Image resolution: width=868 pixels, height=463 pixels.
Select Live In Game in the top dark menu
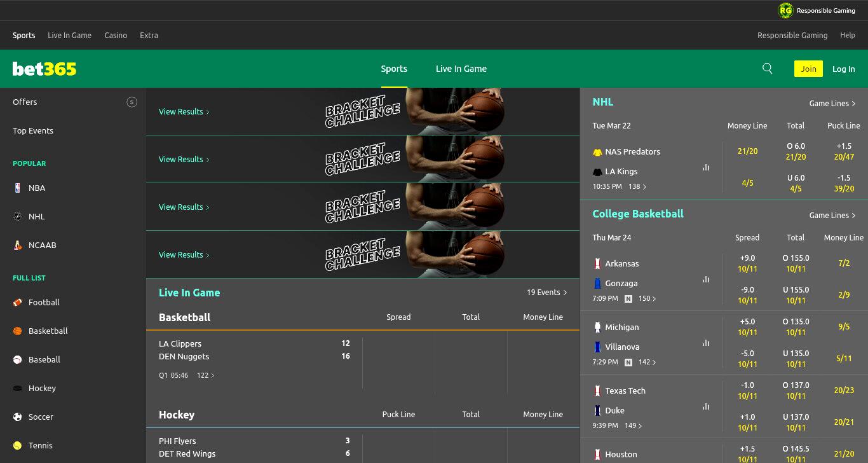click(x=69, y=35)
